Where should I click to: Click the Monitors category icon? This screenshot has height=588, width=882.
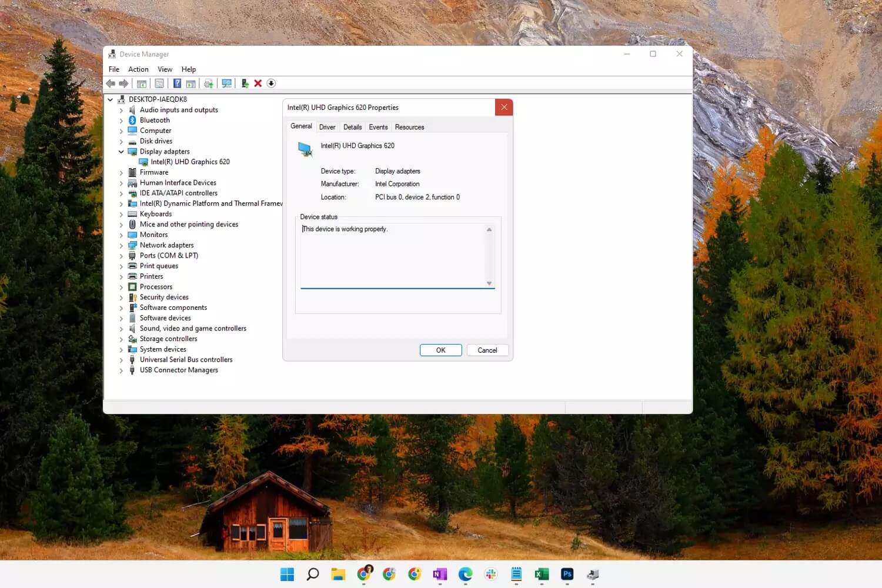tap(132, 235)
